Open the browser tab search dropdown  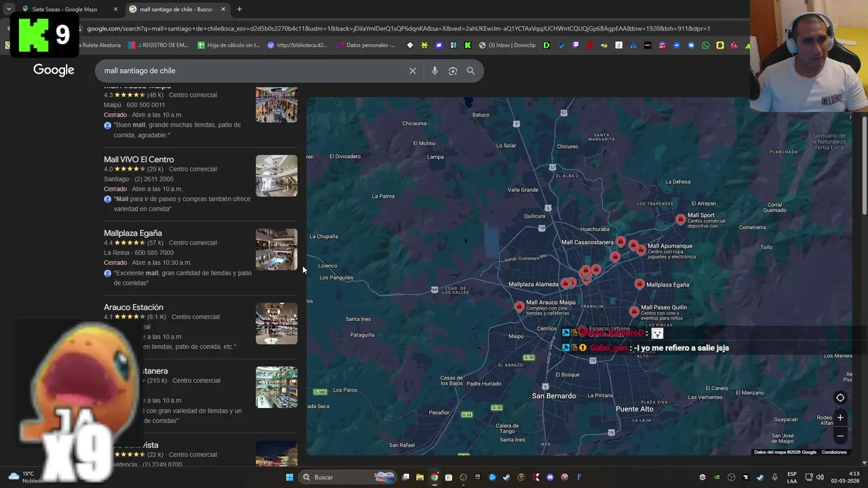click(9, 9)
